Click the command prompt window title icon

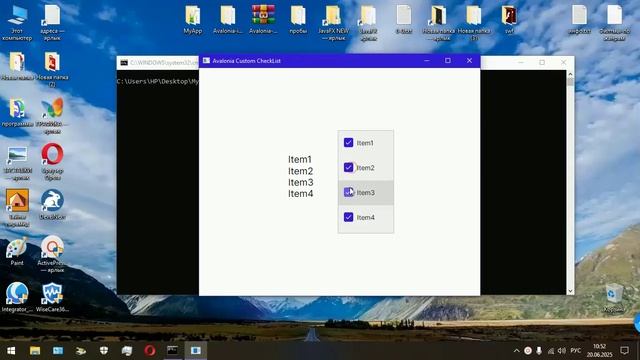[x=124, y=62]
